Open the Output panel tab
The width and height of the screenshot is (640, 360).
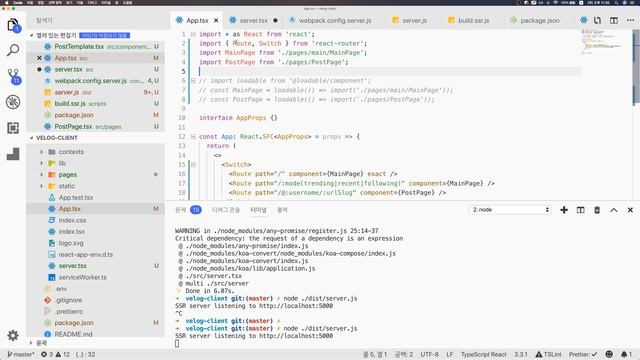[282, 210]
